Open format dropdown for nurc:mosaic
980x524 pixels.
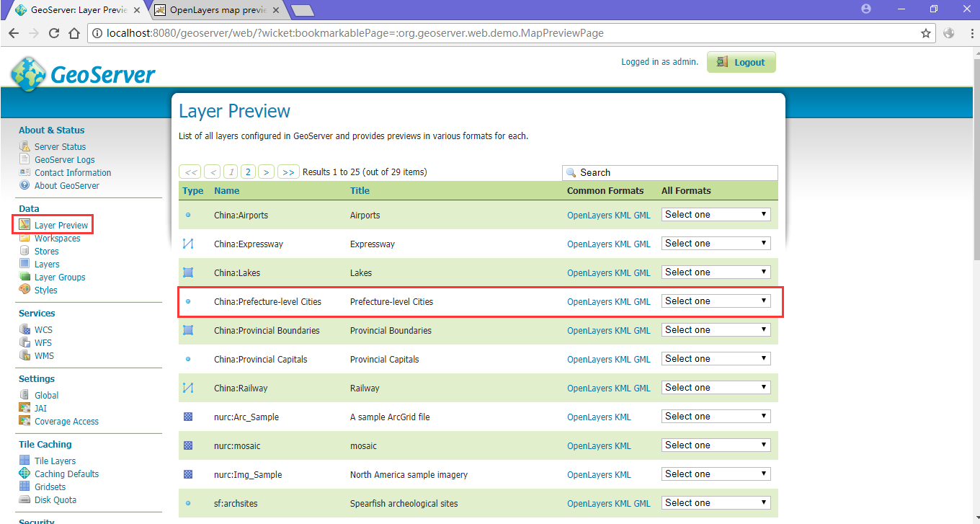coord(716,445)
